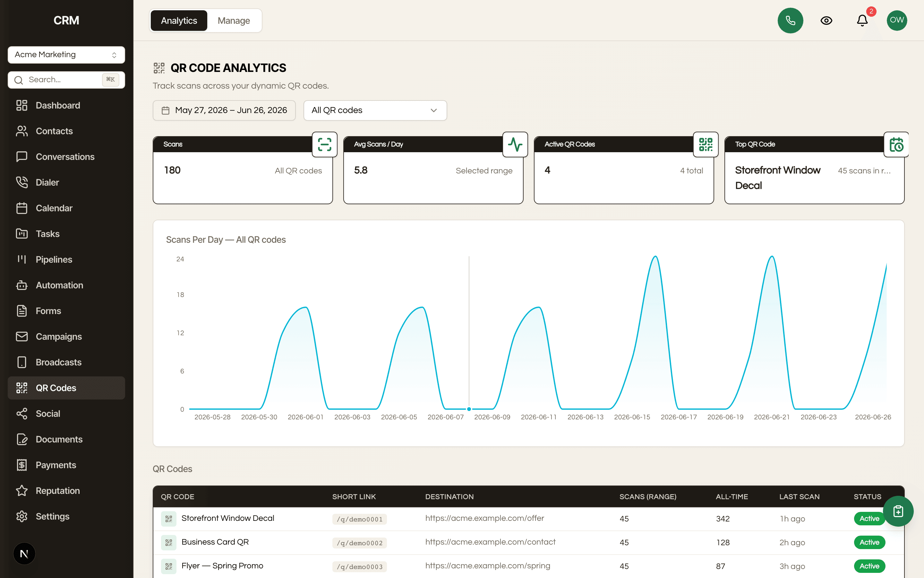Open Broadcasts
This screenshot has width=924, height=578.
pyautogui.click(x=66, y=362)
